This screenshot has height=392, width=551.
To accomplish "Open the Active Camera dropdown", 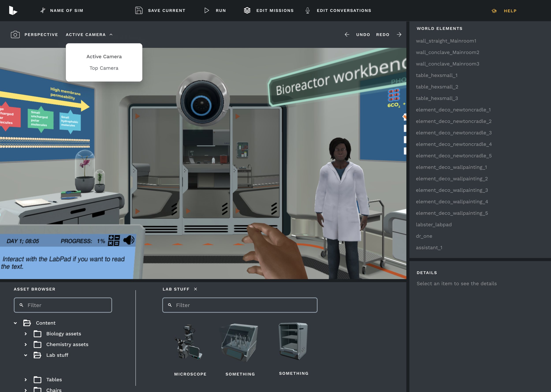I will (x=89, y=35).
